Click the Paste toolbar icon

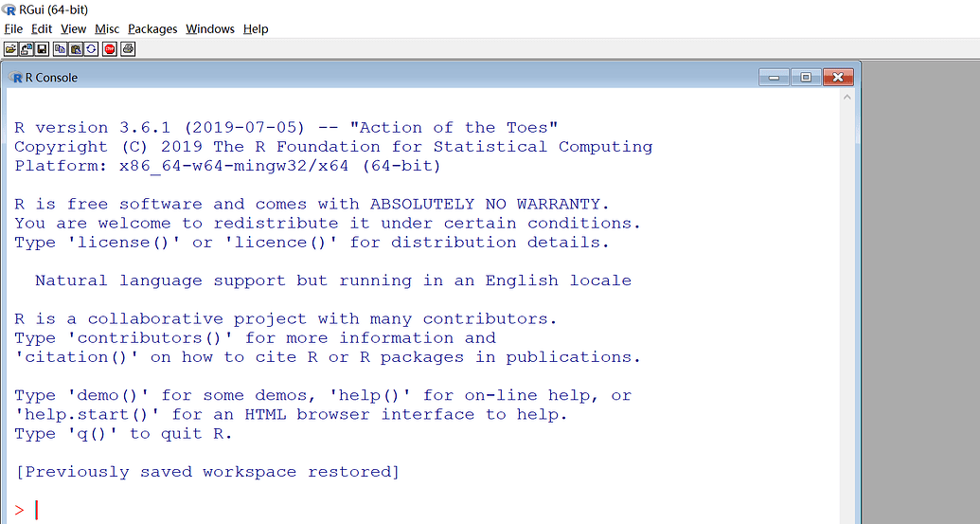(x=76, y=48)
